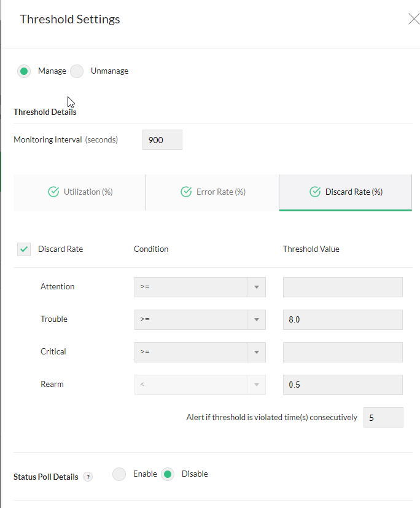420x508 pixels.
Task: Click the Trouble threshold value field showing 8.0
Action: click(343, 320)
